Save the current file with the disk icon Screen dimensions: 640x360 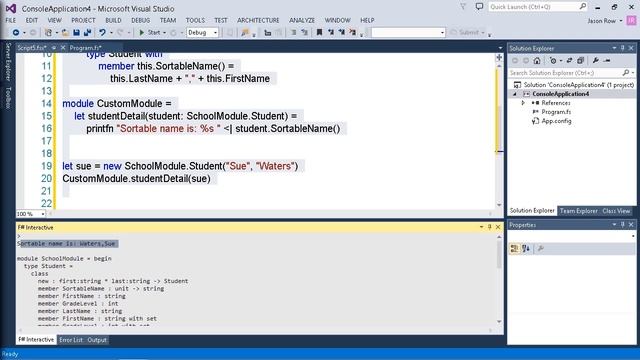pyautogui.click(x=76, y=32)
